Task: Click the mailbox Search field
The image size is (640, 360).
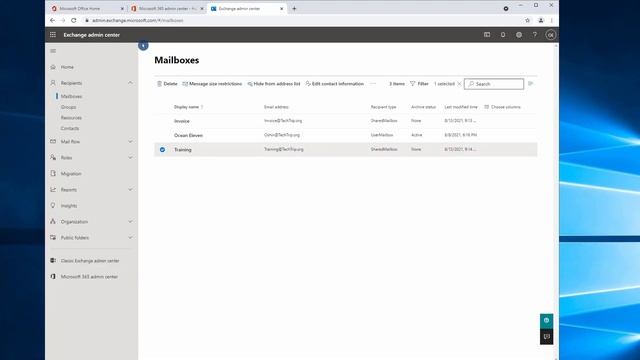Action: [x=494, y=84]
